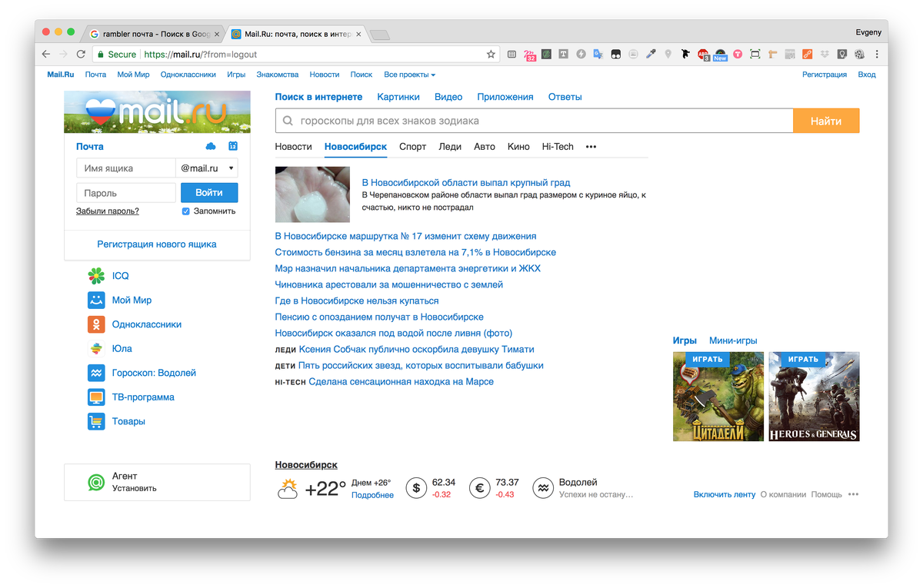Click the lightning bolt extension icon
Viewport: 923px width, 588px height.
(581, 54)
